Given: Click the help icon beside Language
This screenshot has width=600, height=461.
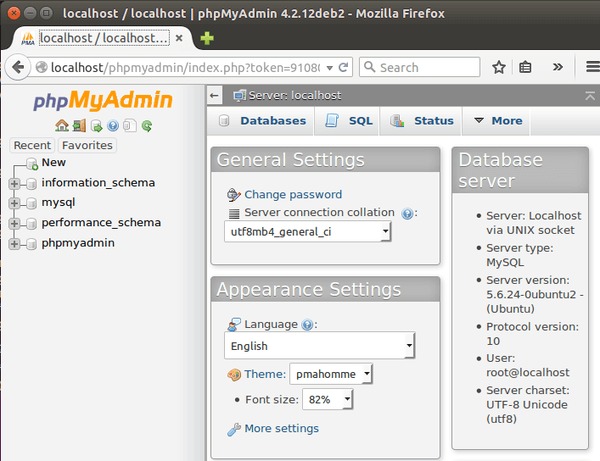Looking at the screenshot, I should pos(307,325).
